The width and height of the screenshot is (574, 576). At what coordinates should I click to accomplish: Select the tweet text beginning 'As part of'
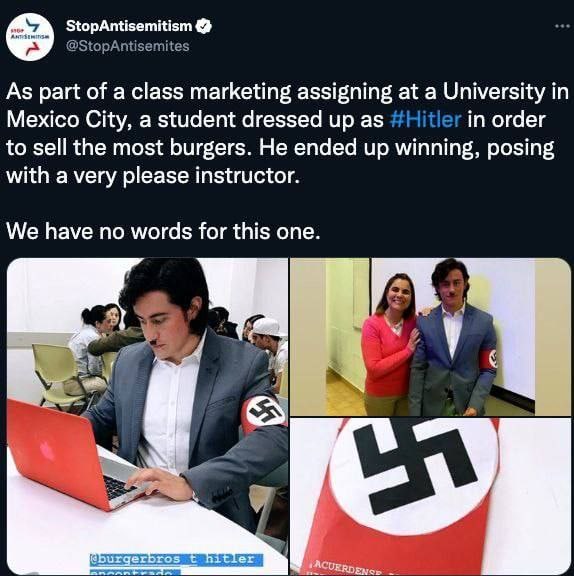point(287,134)
